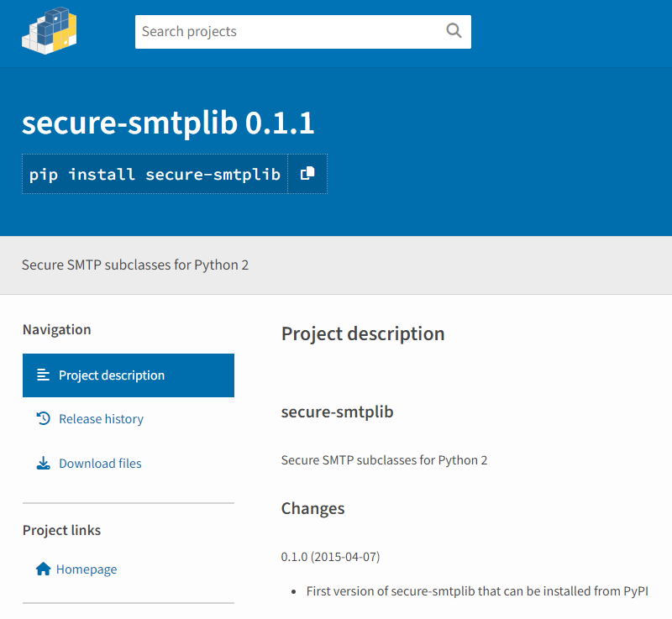
Task: Click the search magnifier icon
Action: pos(454,31)
